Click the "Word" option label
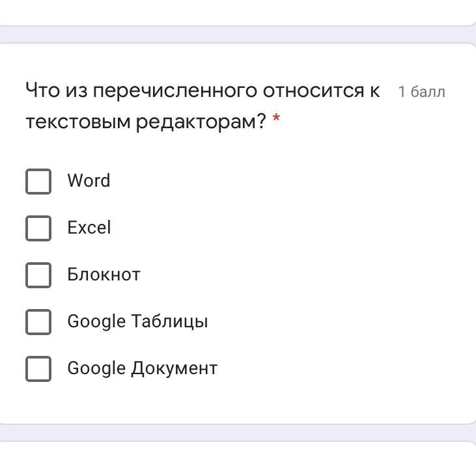This screenshot has height=475, width=476. pyautogui.click(x=89, y=181)
